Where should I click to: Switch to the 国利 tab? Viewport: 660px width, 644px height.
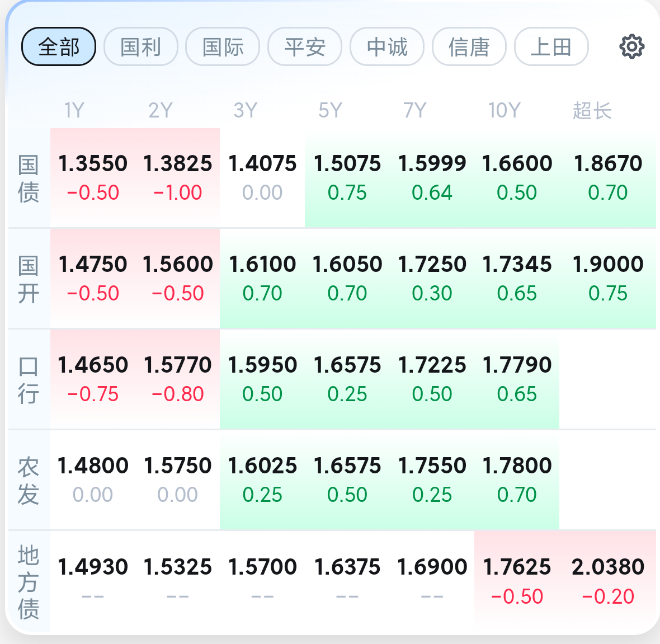pyautogui.click(x=140, y=47)
